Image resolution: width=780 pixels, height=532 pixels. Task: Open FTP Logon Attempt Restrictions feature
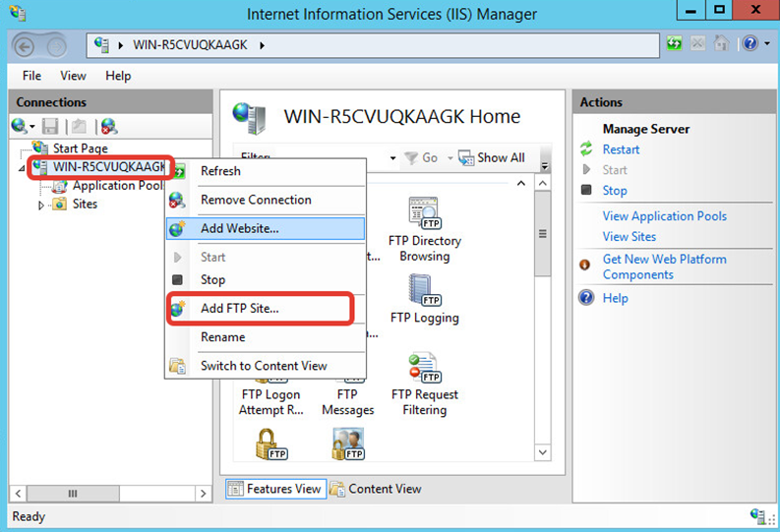point(270,397)
